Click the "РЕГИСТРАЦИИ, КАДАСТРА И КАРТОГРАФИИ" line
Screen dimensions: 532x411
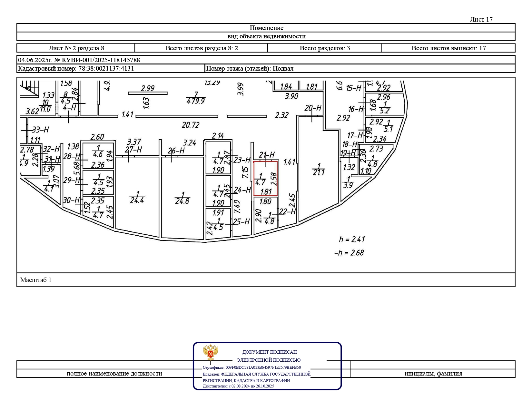(246, 380)
